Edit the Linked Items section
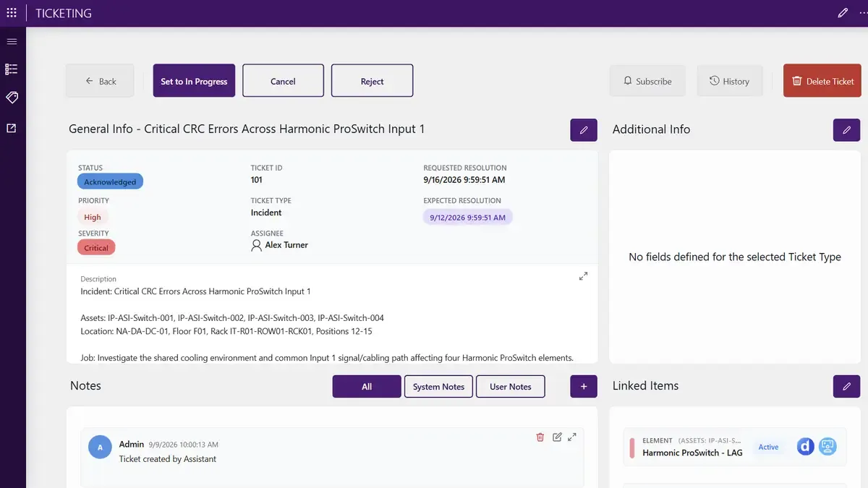This screenshot has height=488, width=868. tap(846, 386)
